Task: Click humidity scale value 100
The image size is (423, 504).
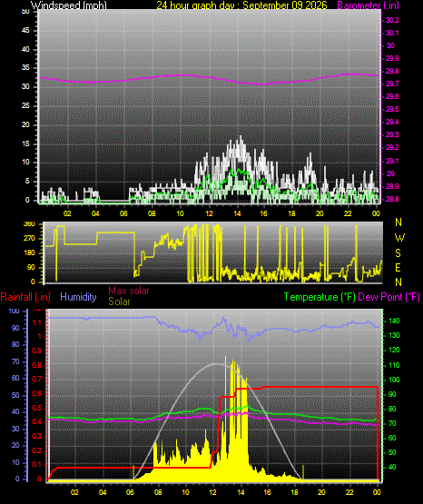Action: [x=15, y=311]
